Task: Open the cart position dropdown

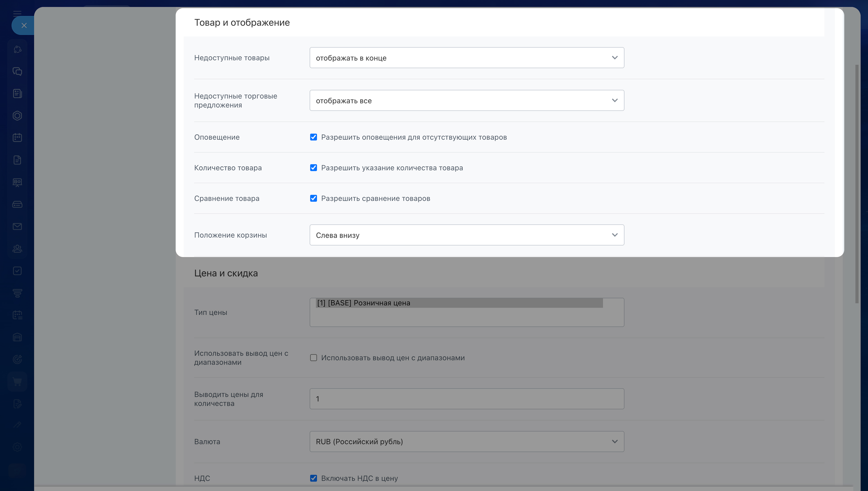Action: pyautogui.click(x=467, y=235)
